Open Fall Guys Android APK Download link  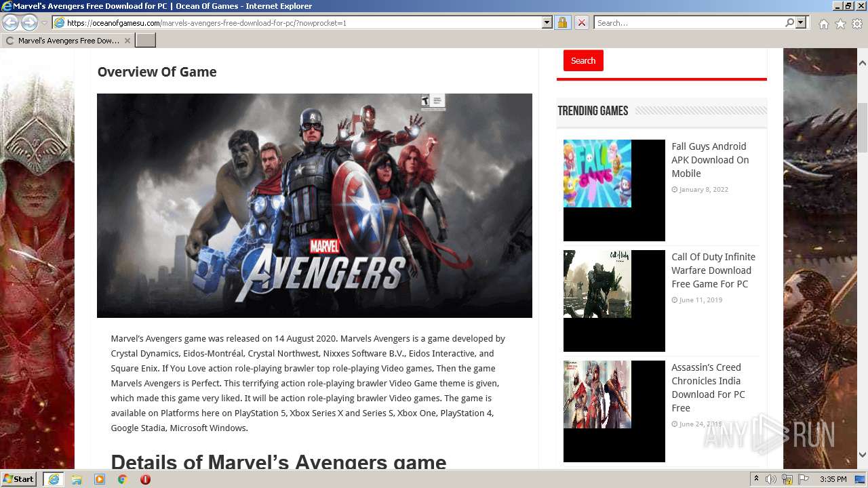tap(710, 160)
